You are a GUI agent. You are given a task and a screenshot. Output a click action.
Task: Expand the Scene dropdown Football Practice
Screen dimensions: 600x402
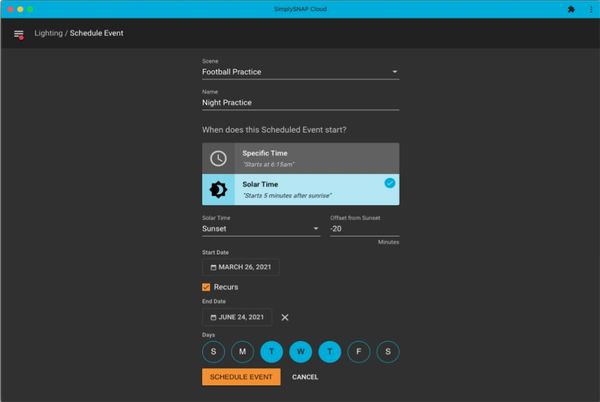tap(300, 72)
